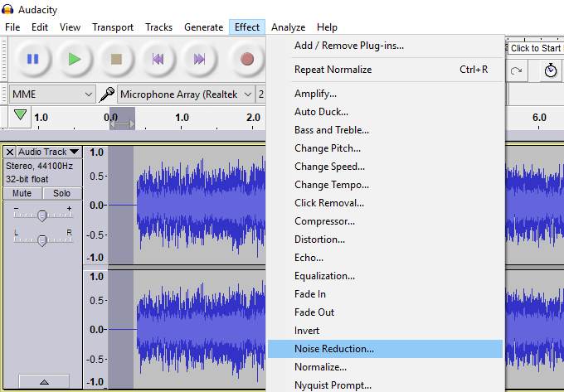
Task: Close the open Effect menu
Action: pos(247,27)
